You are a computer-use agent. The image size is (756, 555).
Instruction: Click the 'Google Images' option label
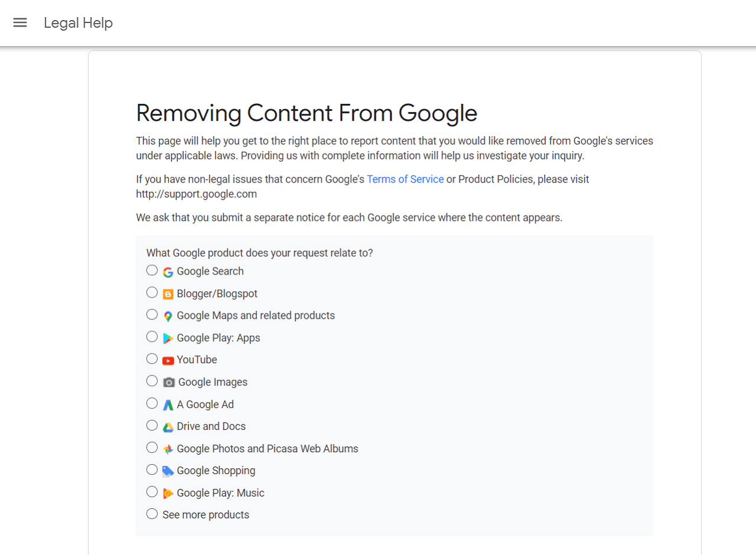tap(213, 383)
